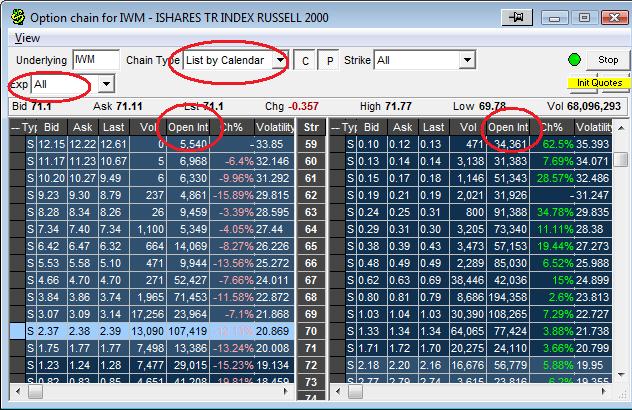The height and width of the screenshot is (410, 632).
Task: Click the High value 71.77
Action: click(x=398, y=106)
